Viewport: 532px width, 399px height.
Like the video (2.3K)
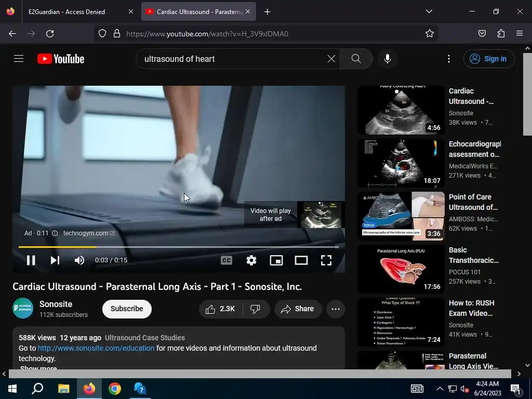coord(220,309)
